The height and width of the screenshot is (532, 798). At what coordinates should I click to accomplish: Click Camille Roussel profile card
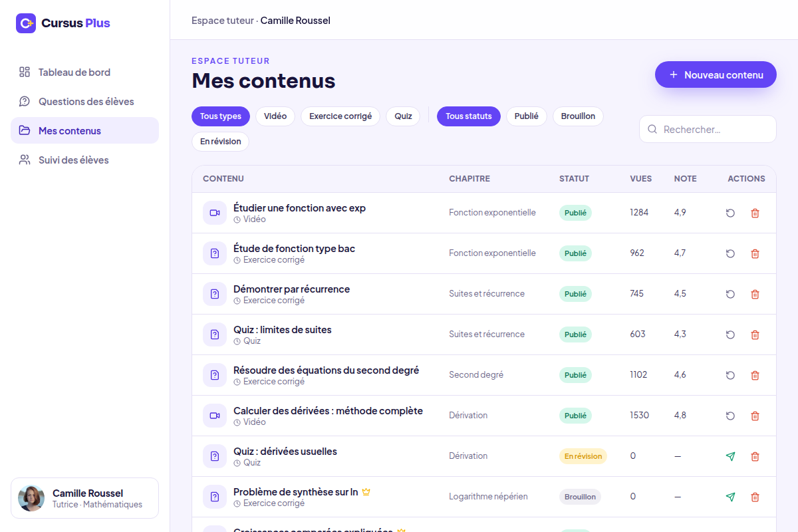[84, 498]
